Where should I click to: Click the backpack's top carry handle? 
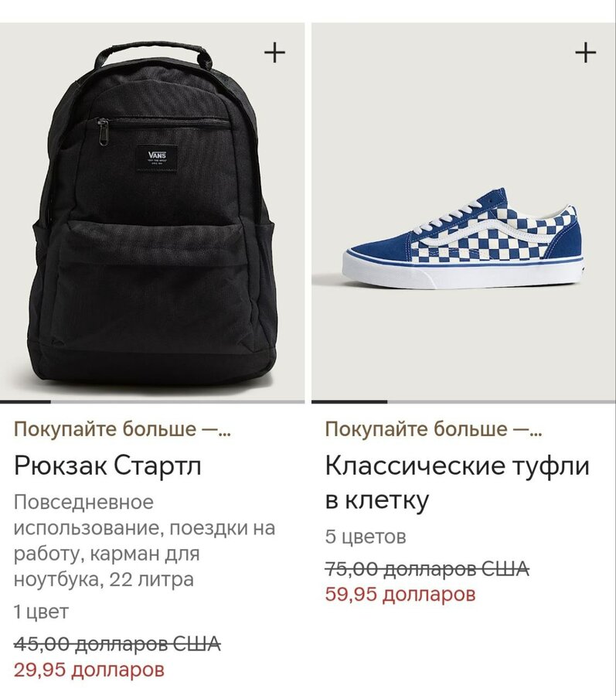pyautogui.click(x=153, y=53)
